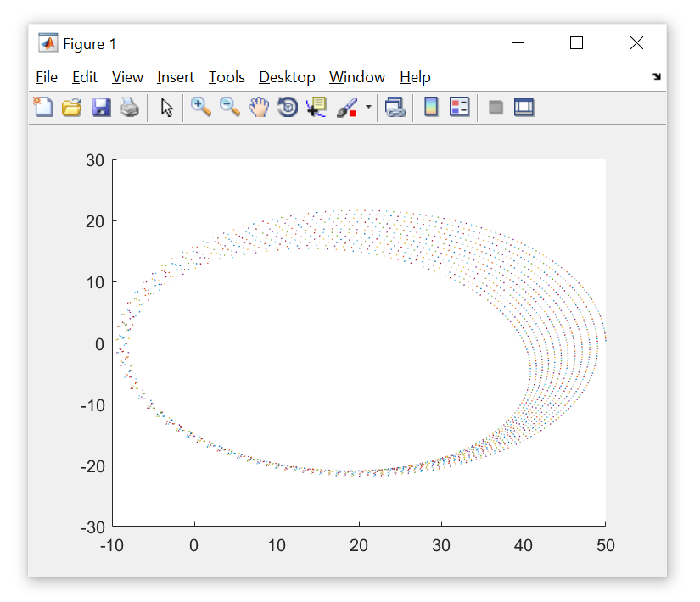Open the Edit menu
Viewport: 700px width, 602px height.
84,77
